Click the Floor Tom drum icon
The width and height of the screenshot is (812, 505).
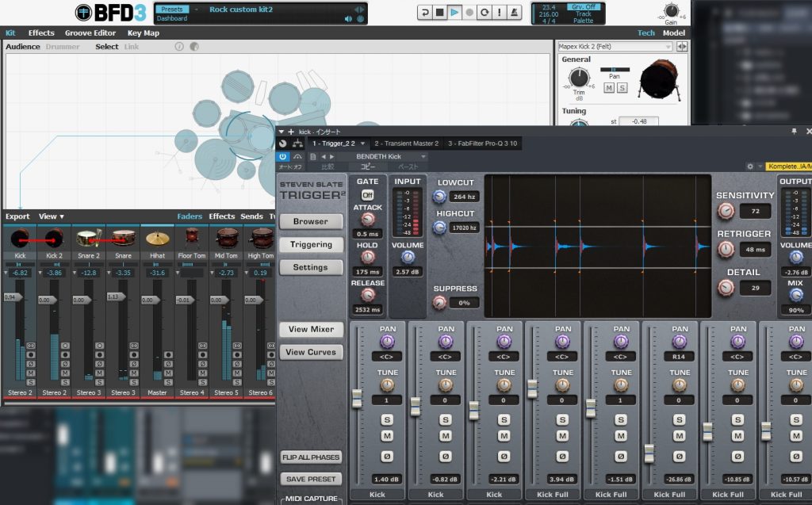click(x=191, y=237)
